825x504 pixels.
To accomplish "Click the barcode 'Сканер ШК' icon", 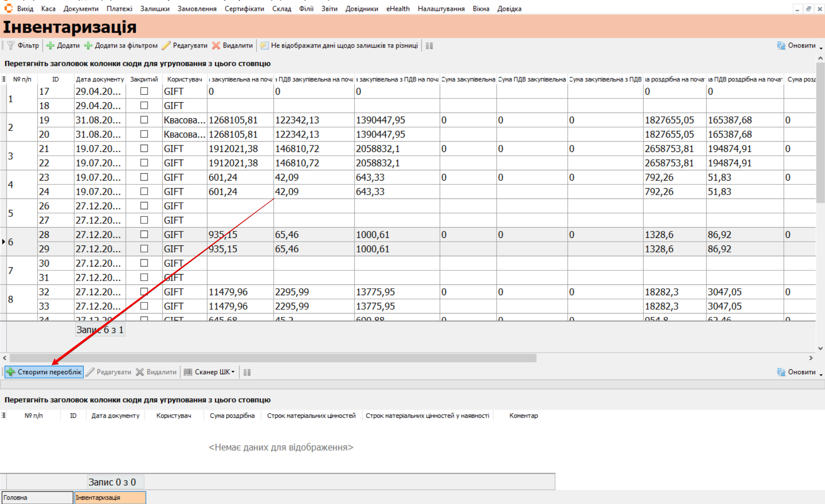I will [x=188, y=372].
